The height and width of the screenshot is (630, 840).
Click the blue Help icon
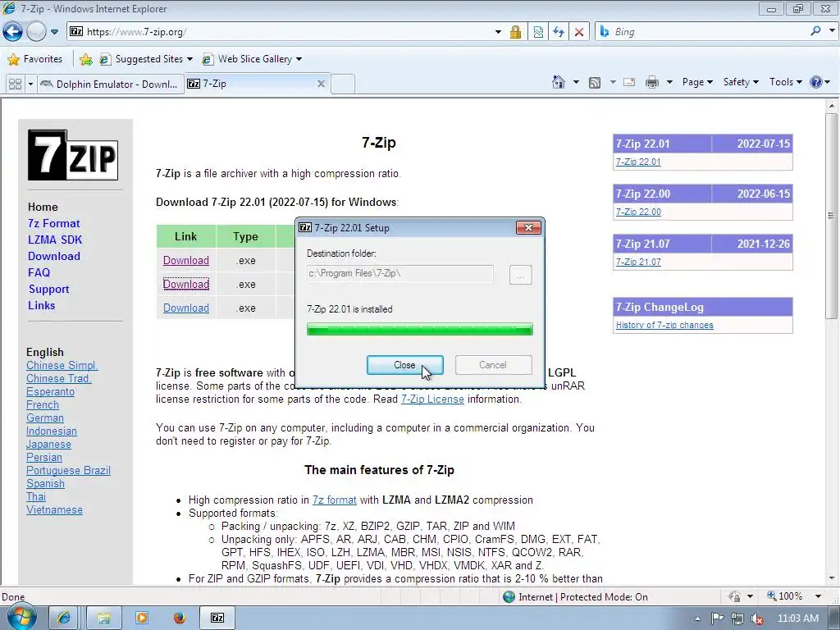pos(816,82)
